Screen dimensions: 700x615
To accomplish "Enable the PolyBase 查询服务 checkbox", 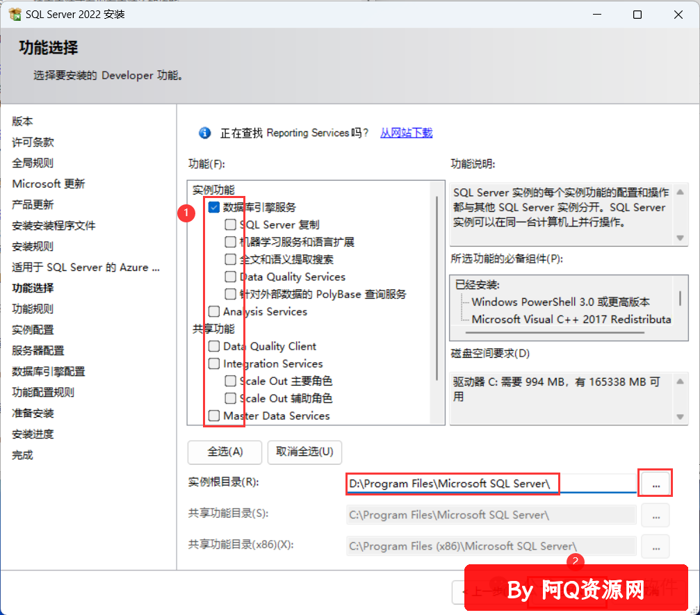I will (x=230, y=294).
